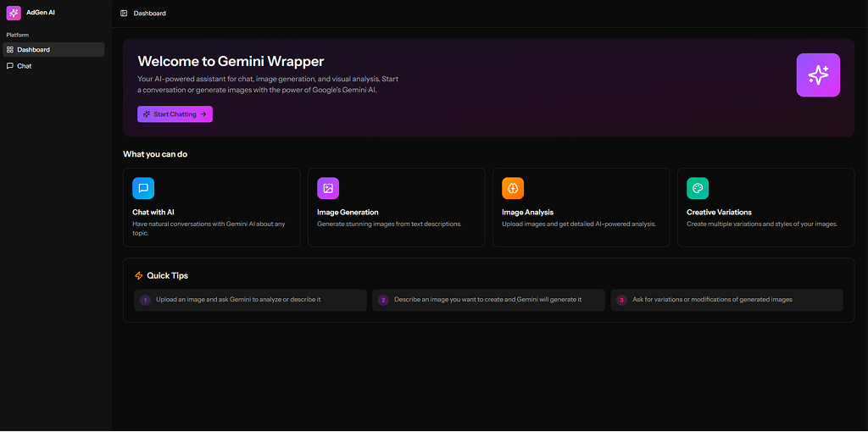This screenshot has width=868, height=432.
Task: Open the Image Analysis card title
Action: pyautogui.click(x=527, y=213)
